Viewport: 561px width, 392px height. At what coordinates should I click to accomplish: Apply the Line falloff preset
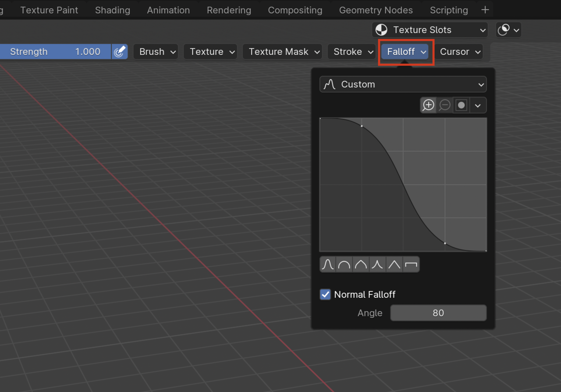pos(394,264)
